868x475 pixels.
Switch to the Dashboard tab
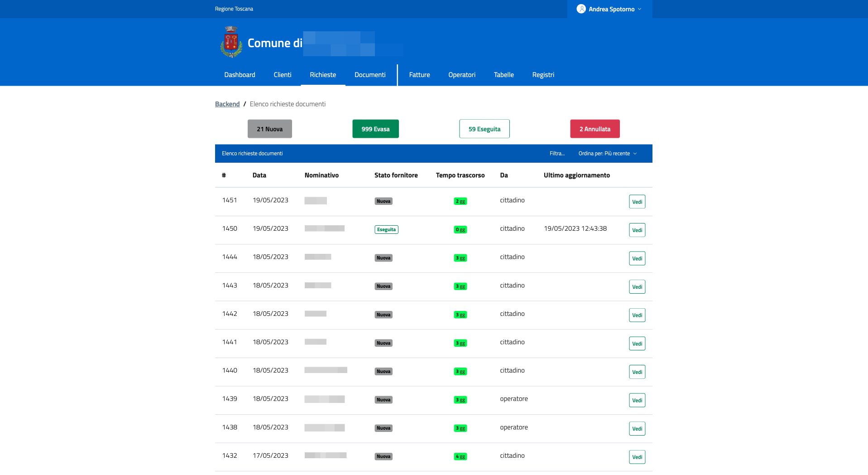click(240, 75)
